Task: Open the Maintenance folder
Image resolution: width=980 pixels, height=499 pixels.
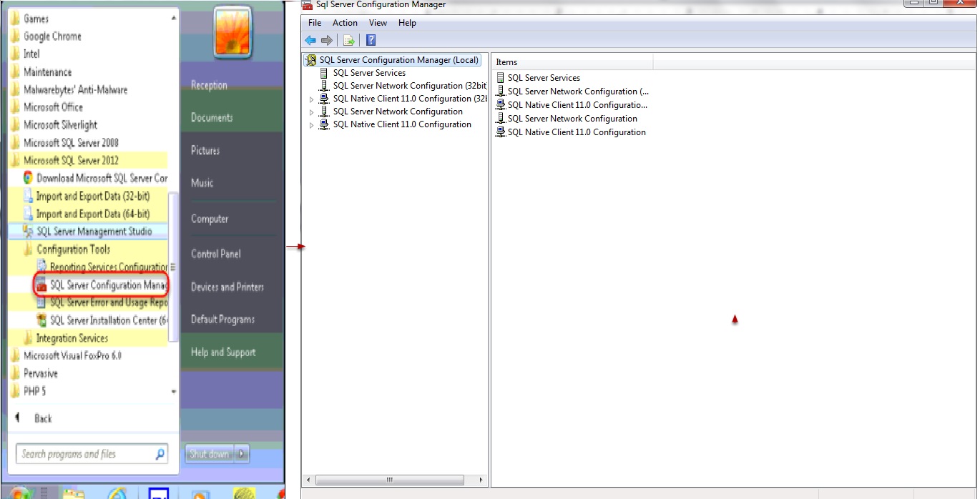Action: (x=47, y=72)
